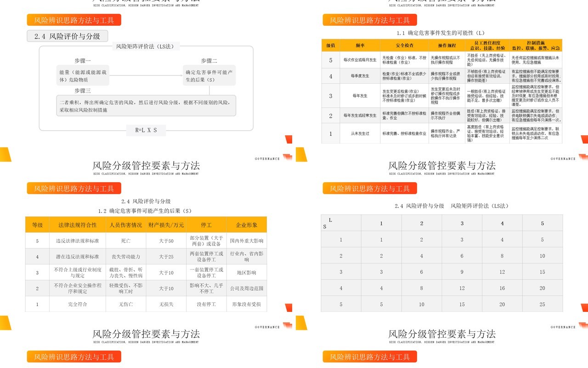The height and width of the screenshot is (368, 588).
Task: Click the matrix cell with value 16
Action: coord(502,288)
